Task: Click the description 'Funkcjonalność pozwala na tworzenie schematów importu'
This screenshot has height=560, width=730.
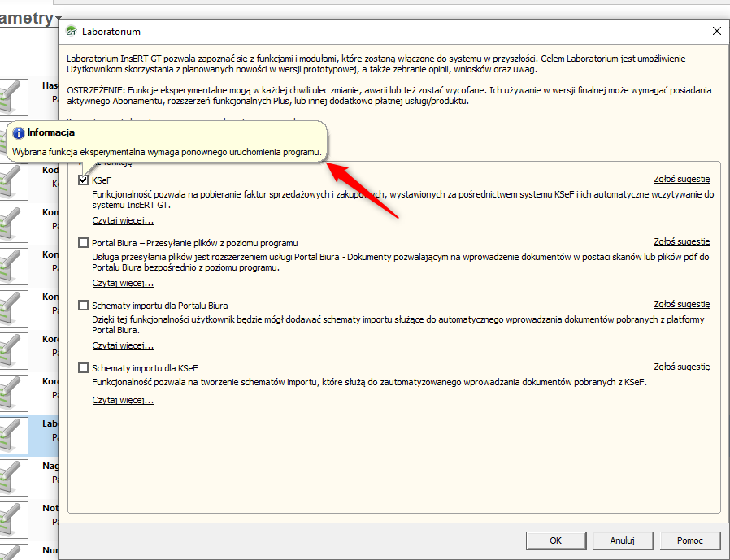Action: click(x=369, y=382)
